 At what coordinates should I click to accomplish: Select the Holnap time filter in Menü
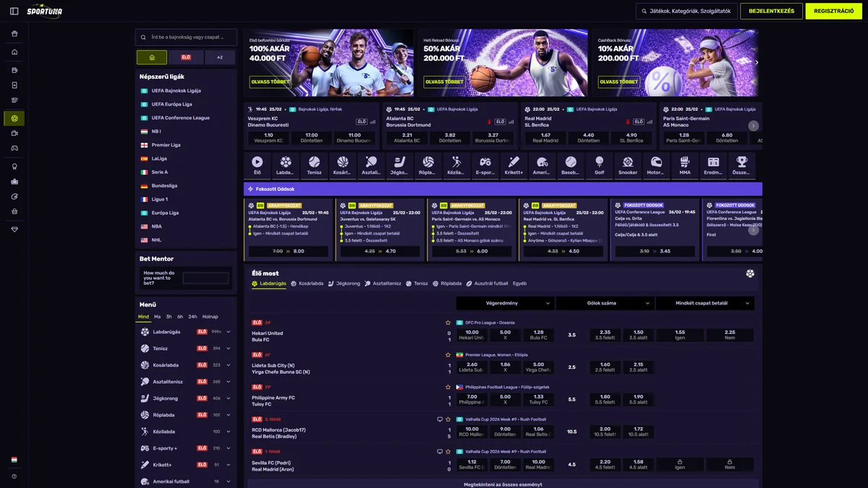(x=210, y=317)
